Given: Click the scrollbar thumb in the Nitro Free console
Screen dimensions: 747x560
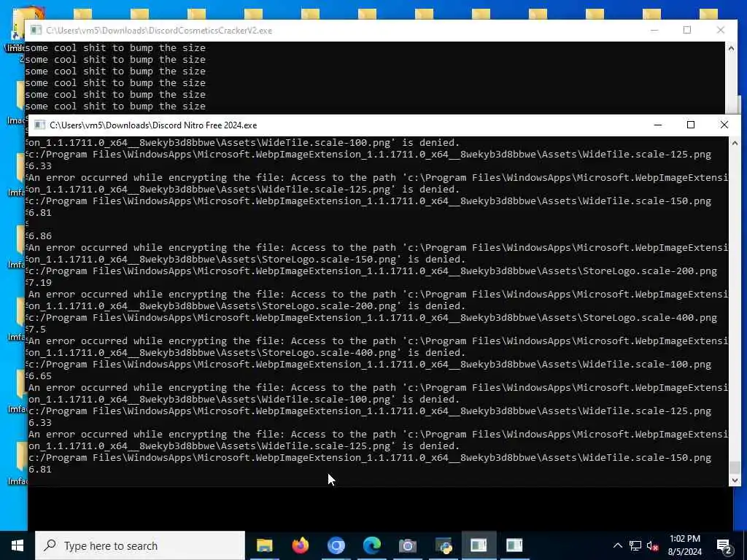Looking at the screenshot, I should pos(735,467).
